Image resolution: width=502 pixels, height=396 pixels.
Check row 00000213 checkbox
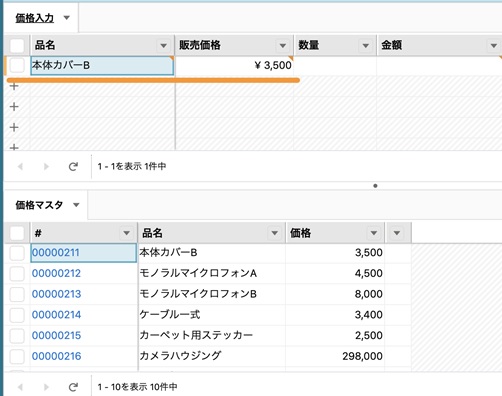[17, 294]
